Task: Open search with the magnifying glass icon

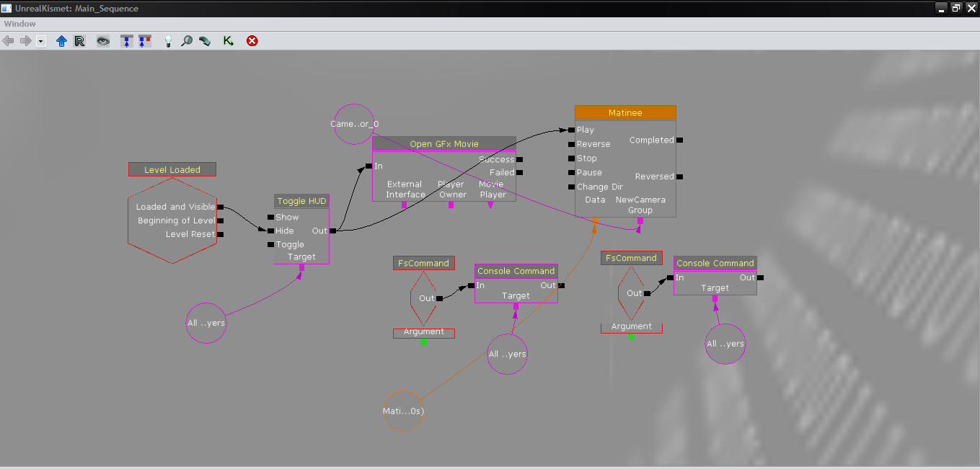Action: point(186,41)
